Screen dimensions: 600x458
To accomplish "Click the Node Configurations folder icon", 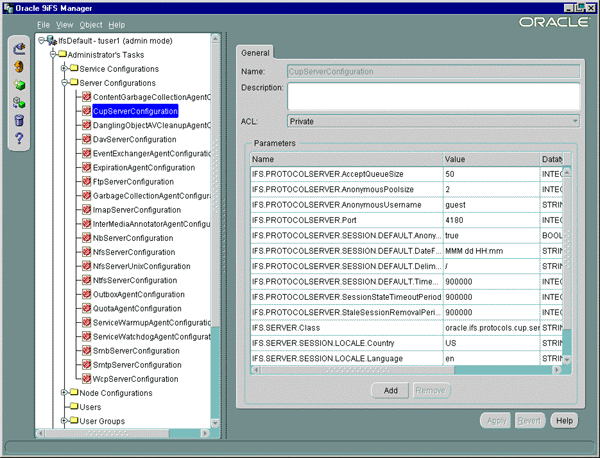I will tap(74, 393).
